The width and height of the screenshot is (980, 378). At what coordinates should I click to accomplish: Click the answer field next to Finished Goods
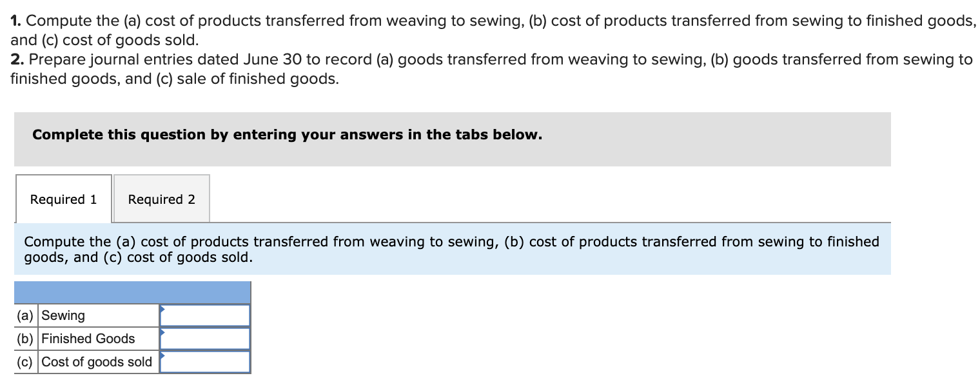[206, 338]
